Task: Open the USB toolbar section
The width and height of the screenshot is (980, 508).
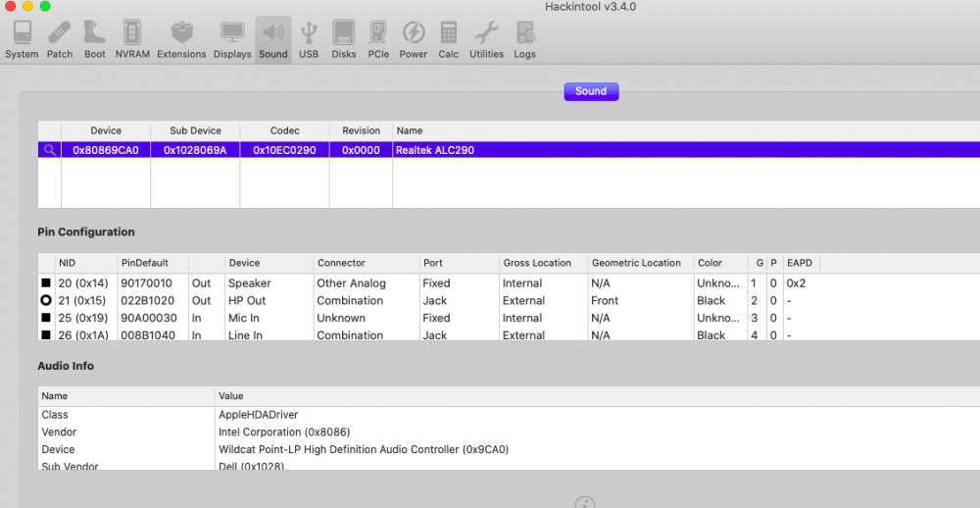Action: (x=309, y=39)
